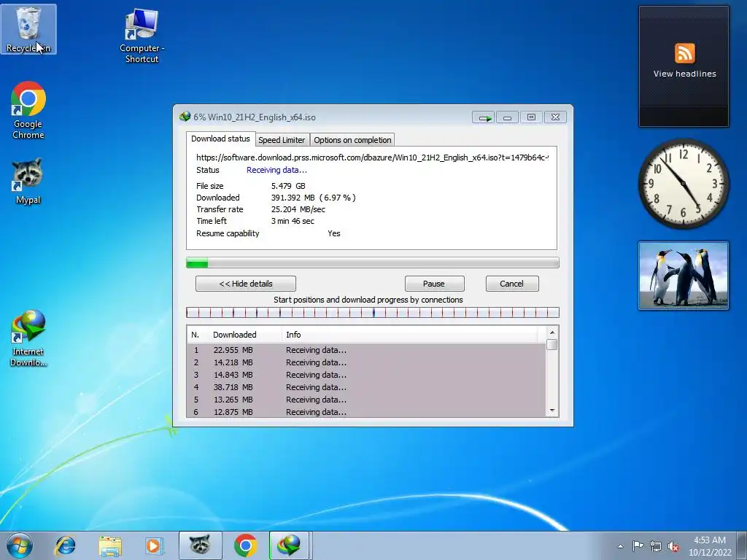Click the Show desktop strip beside the clock
Screen dimensions: 747x560
point(743,545)
